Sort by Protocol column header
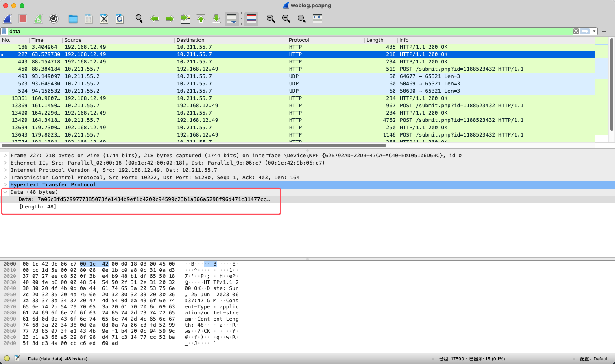 point(326,40)
